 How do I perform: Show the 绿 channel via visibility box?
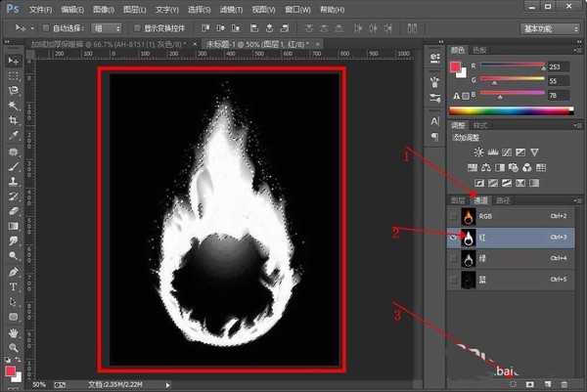coord(454,259)
